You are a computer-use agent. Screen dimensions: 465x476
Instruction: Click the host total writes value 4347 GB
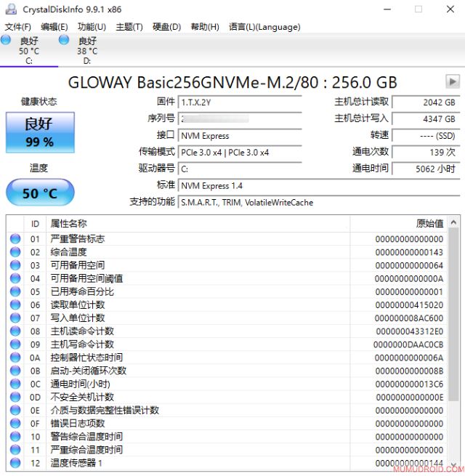tap(426, 118)
